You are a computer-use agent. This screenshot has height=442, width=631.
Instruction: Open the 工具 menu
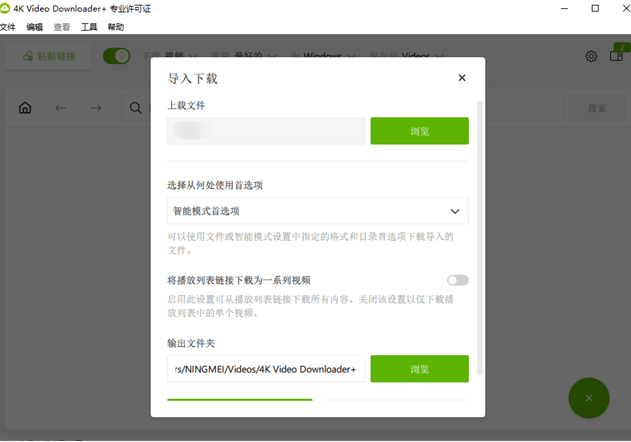[89, 27]
